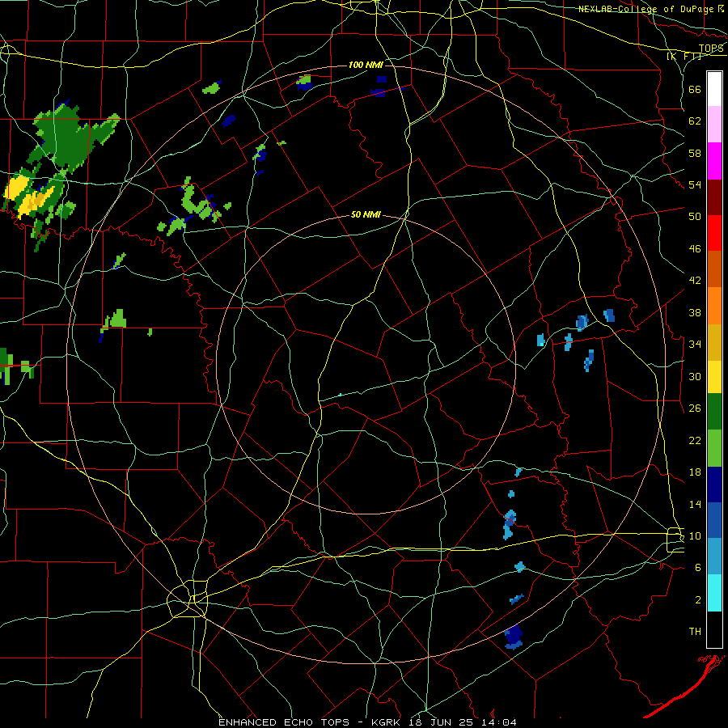
Task: Click the "18 JUN 25" date in caption
Action: (442, 722)
